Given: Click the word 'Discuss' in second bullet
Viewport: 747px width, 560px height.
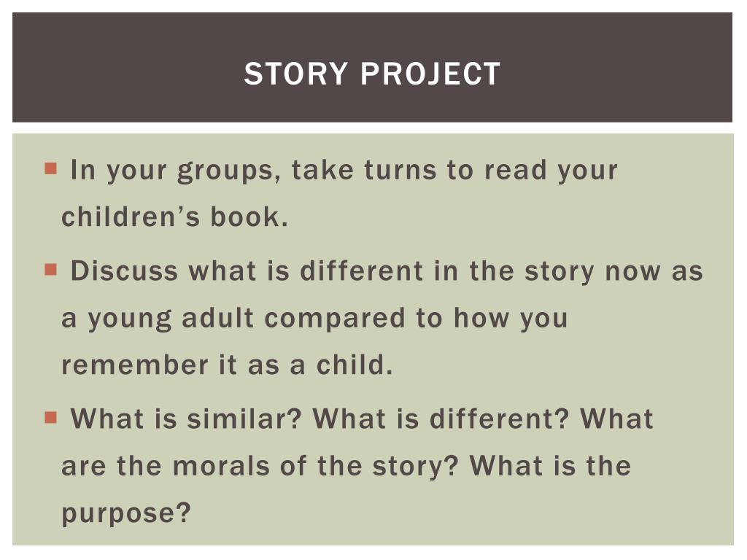Looking at the screenshot, I should tap(124, 271).
